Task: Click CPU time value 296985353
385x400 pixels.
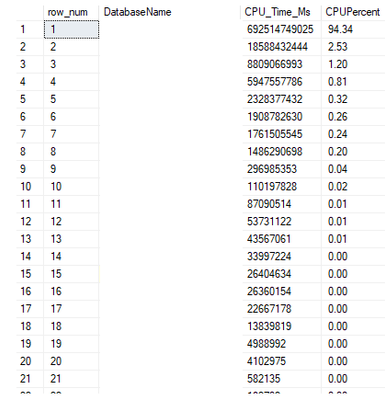Action: click(x=272, y=169)
